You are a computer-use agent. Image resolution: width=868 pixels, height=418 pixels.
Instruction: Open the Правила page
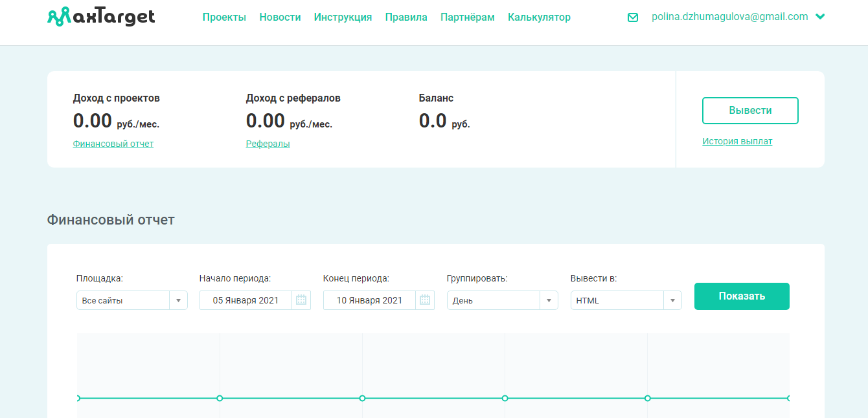pos(406,17)
